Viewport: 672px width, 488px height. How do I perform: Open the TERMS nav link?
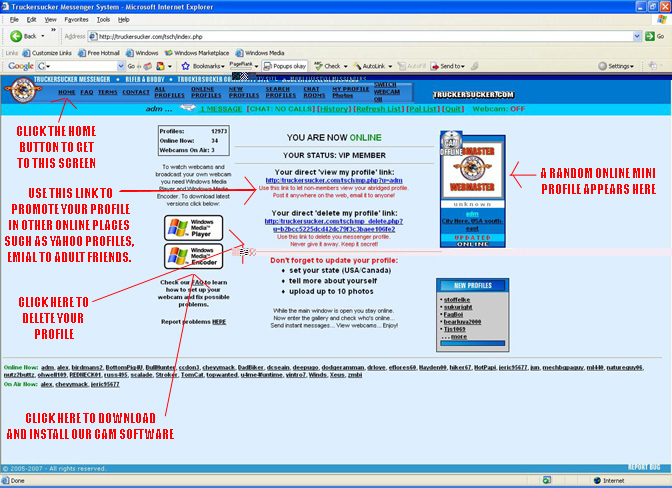click(x=108, y=92)
